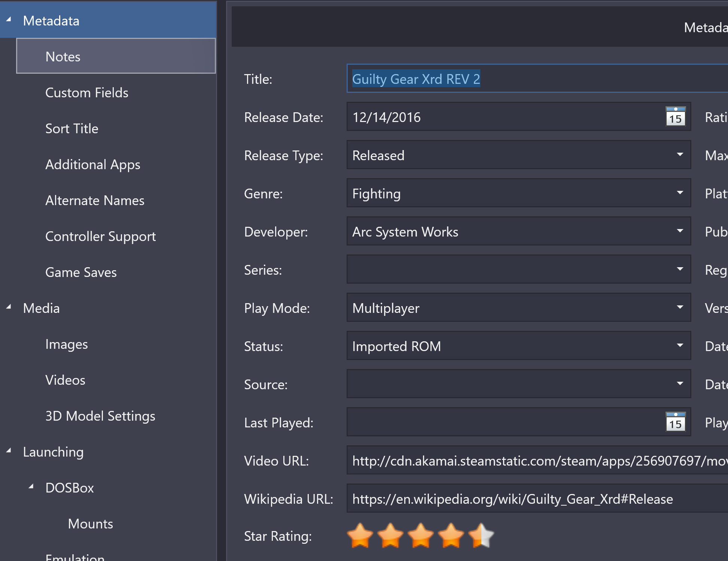The width and height of the screenshot is (728, 561).
Task: Open the Series dropdown arrow
Action: pyautogui.click(x=680, y=269)
